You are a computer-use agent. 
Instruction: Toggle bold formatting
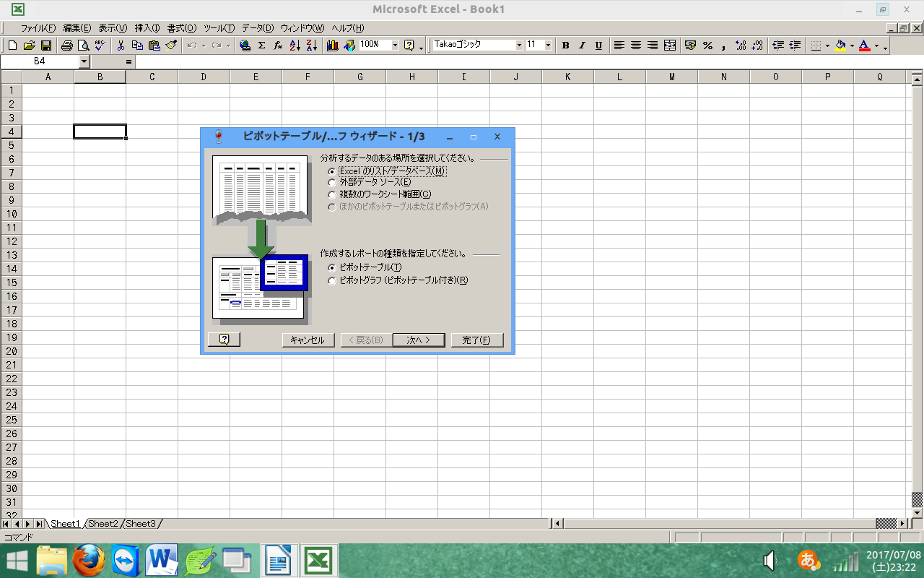(565, 46)
